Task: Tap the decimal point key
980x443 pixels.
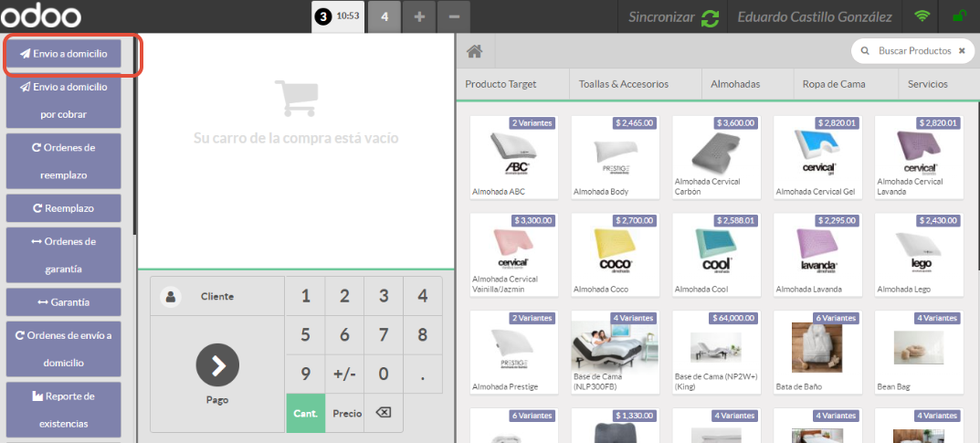Action: [423, 374]
